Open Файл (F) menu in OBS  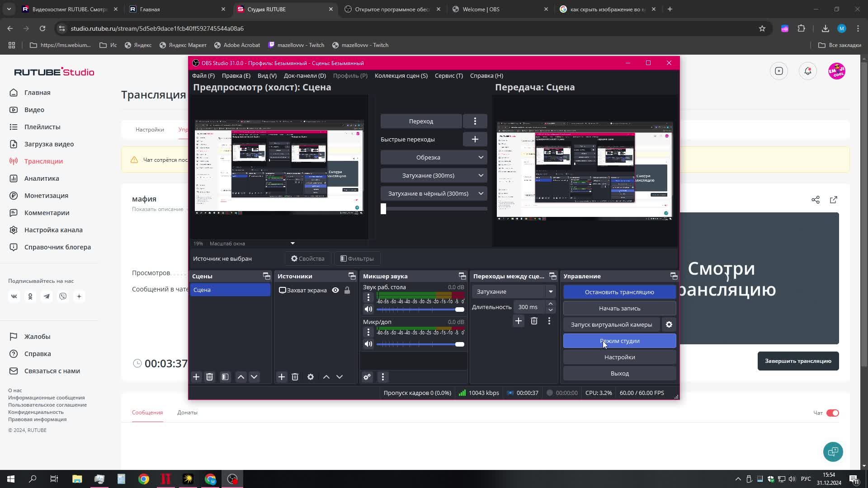(203, 75)
